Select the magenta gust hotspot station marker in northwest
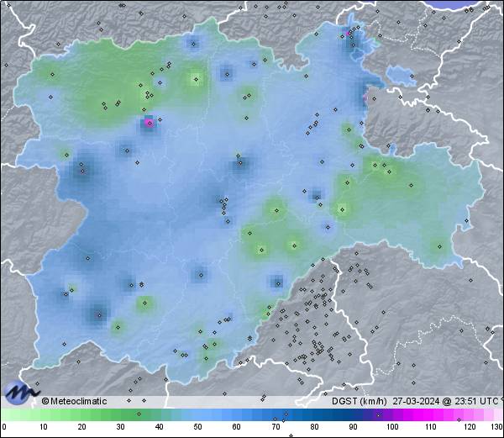 (150, 123)
